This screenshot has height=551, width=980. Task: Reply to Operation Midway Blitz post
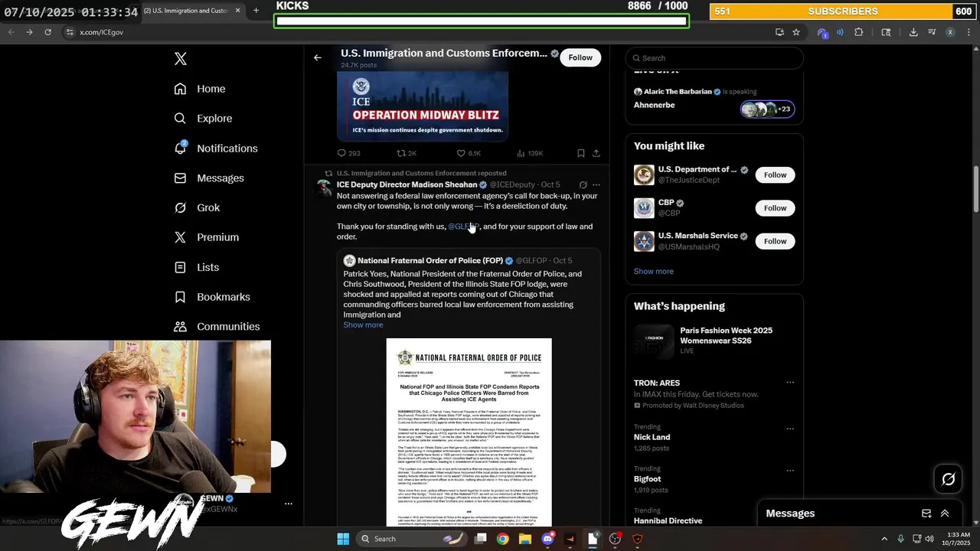tap(348, 153)
